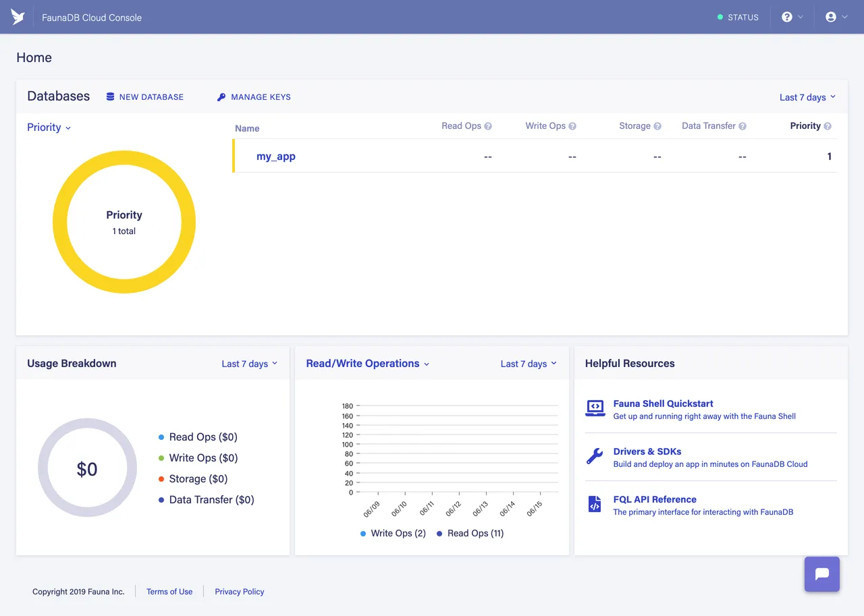Open Terms of Use link
The height and width of the screenshot is (616, 864).
tap(169, 592)
